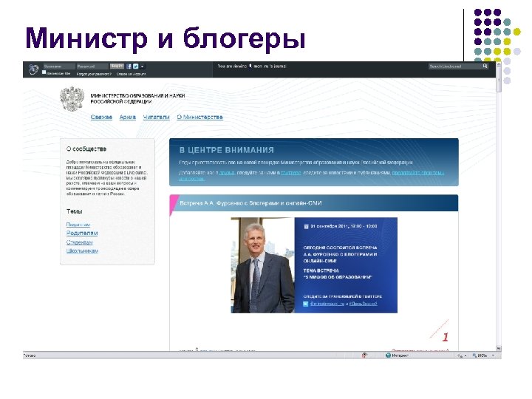Click the 'Готово' status bar text

[29, 355]
